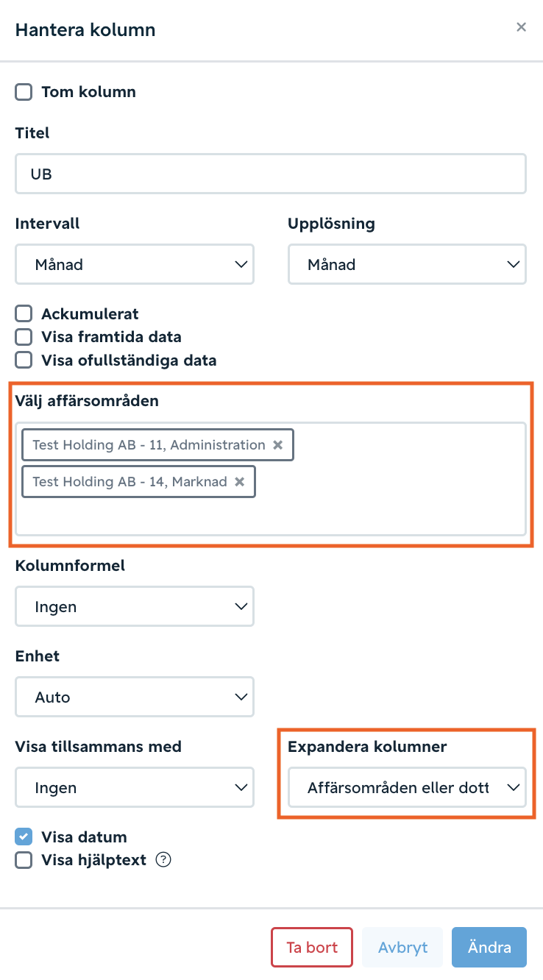This screenshot has width=543, height=980.
Task: Remove the Administration tag with its x icon
Action: pos(277,444)
